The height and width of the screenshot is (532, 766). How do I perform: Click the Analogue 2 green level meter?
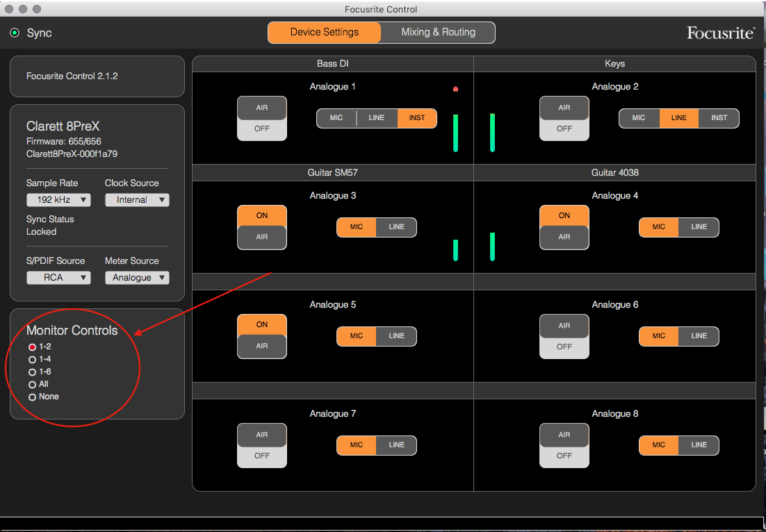[492, 133]
